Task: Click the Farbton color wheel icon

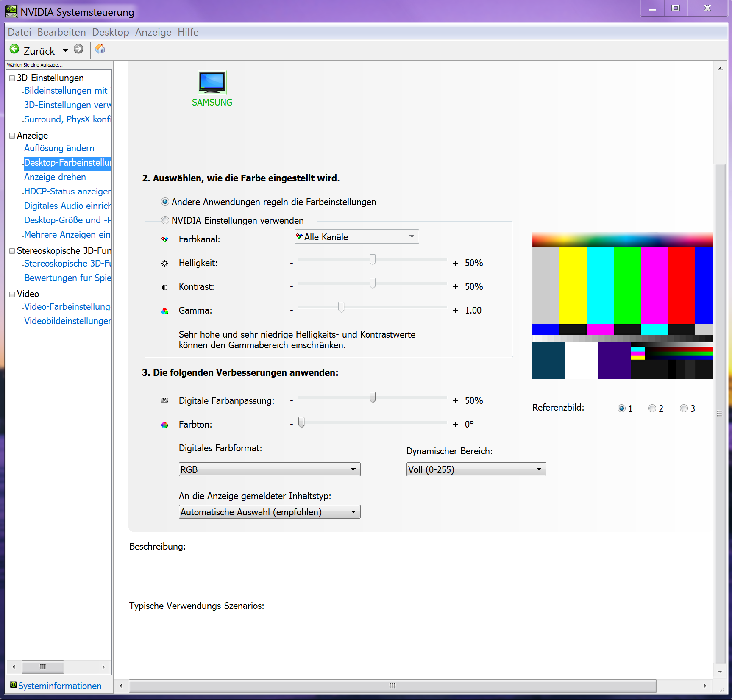Action: (165, 425)
